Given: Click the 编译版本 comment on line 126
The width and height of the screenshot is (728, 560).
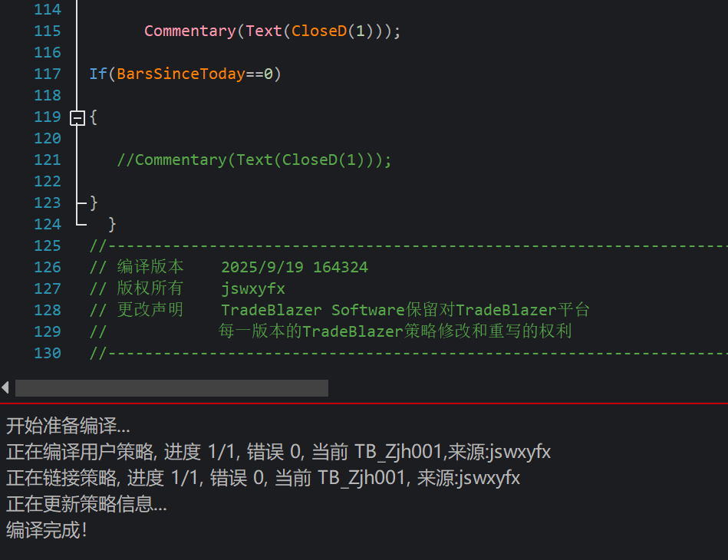Looking at the screenshot, I should [150, 267].
